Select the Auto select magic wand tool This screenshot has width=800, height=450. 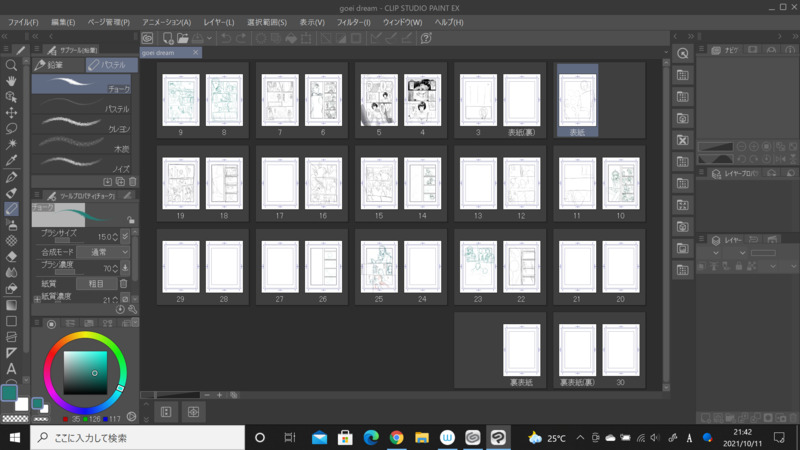click(11, 144)
